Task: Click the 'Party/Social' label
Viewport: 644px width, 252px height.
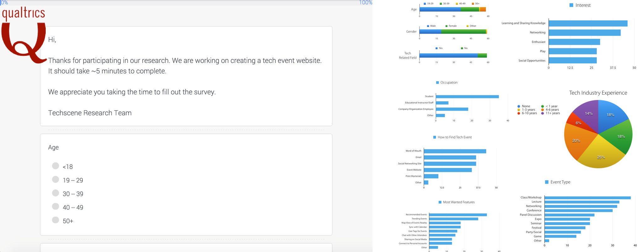Action: [x=534, y=232]
